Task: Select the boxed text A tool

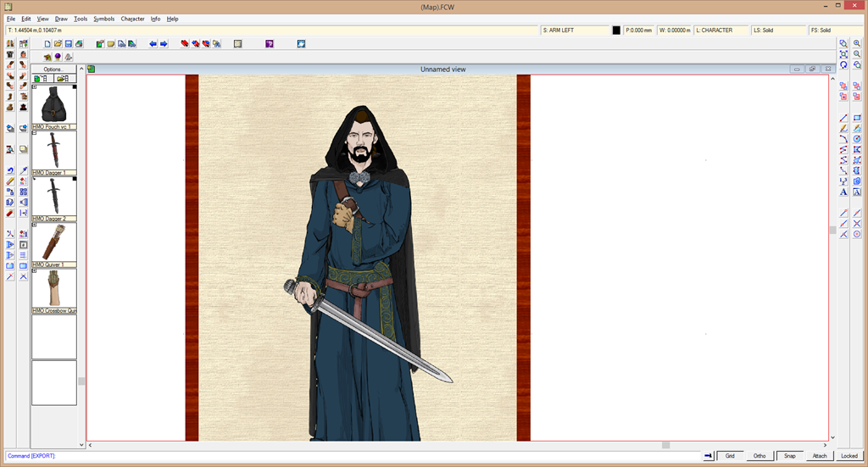Action: click(857, 192)
